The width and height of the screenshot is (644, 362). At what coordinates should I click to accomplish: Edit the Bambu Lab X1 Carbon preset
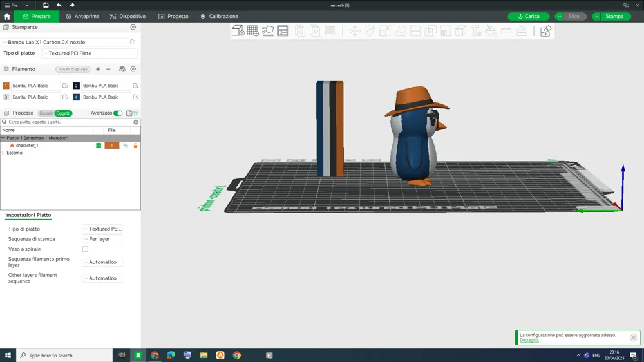point(133,42)
